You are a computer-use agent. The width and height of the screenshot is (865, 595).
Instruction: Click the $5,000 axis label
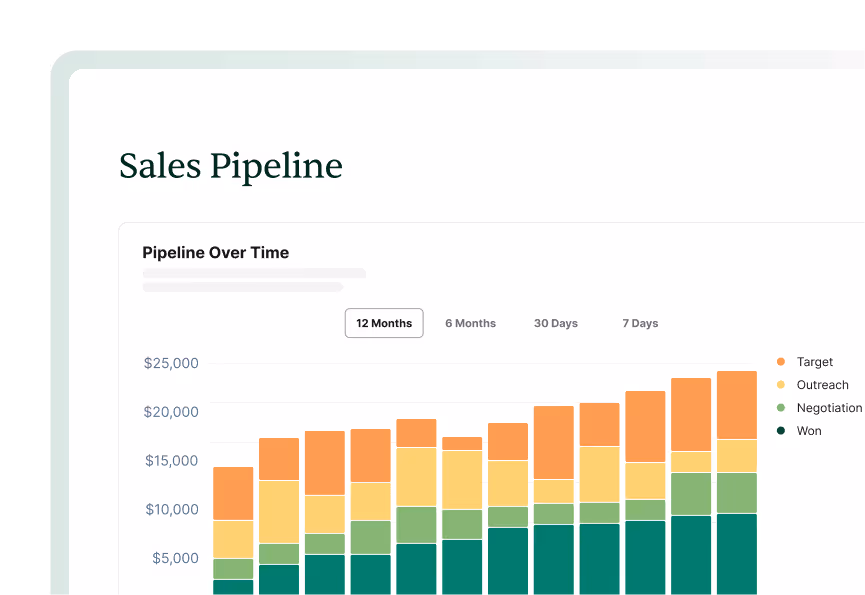pyautogui.click(x=175, y=558)
